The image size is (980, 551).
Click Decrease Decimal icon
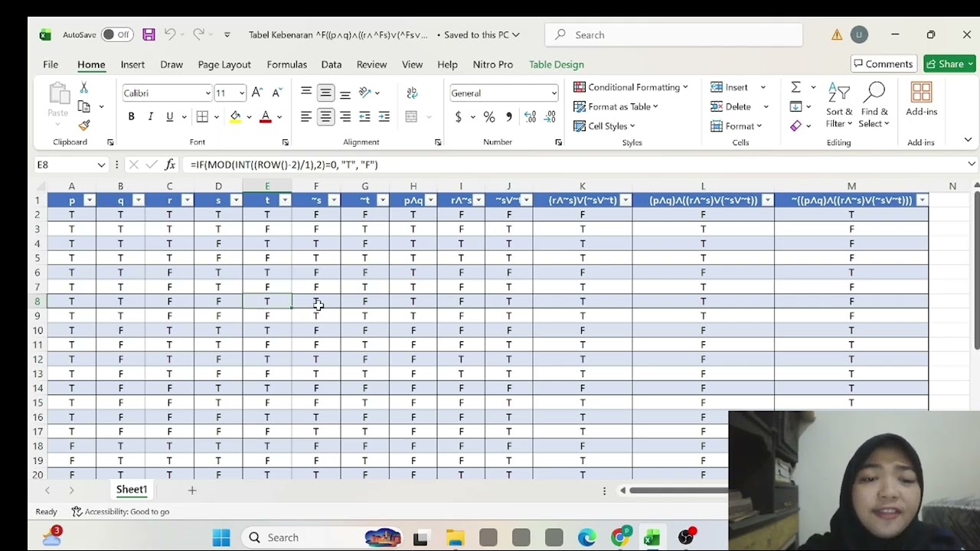(x=550, y=116)
